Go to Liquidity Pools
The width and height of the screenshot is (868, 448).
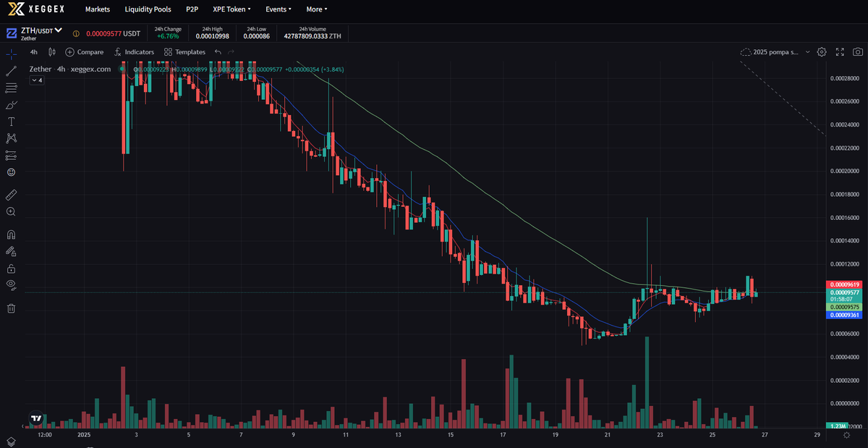pyautogui.click(x=148, y=9)
